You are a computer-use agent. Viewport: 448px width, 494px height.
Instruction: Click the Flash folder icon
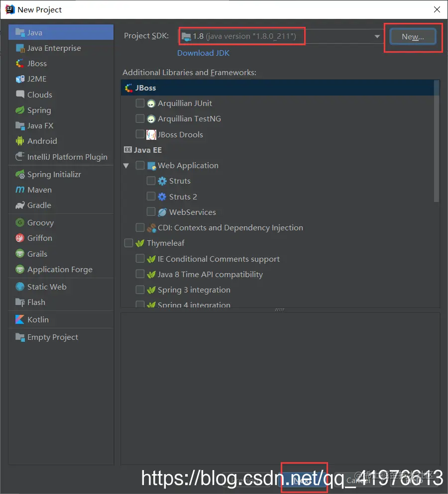[x=20, y=302]
